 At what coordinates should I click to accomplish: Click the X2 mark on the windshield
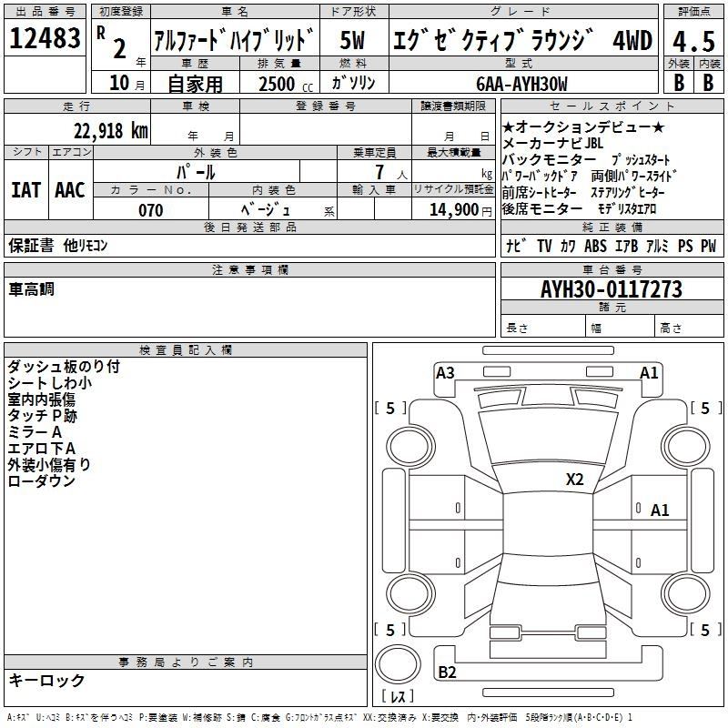click(x=574, y=480)
